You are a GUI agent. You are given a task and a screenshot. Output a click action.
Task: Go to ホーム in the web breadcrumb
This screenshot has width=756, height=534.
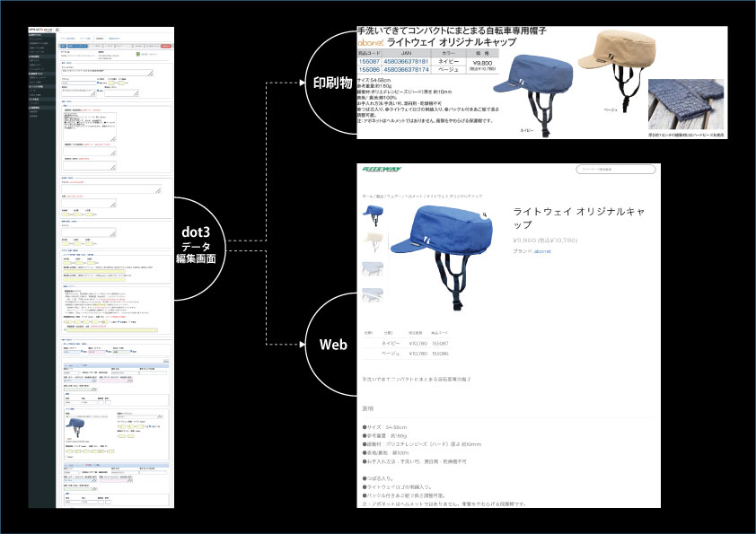point(367,197)
